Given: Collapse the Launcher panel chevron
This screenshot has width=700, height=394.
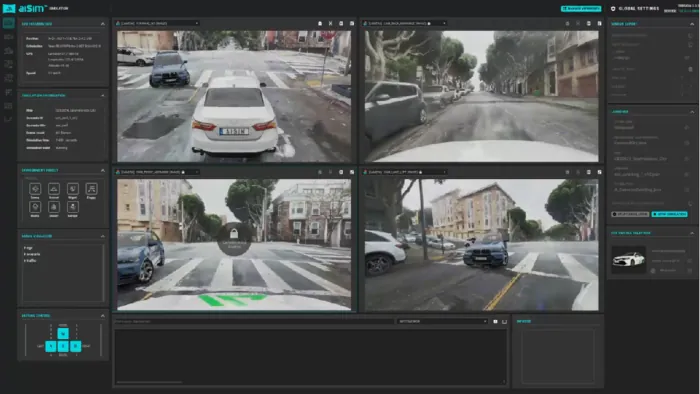Looking at the screenshot, I should [x=692, y=112].
